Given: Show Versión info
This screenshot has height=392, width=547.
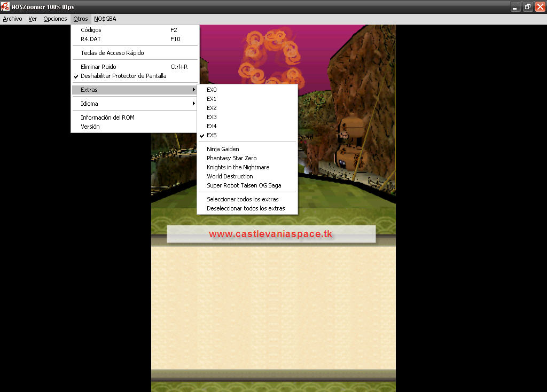Looking at the screenshot, I should tap(135, 127).
